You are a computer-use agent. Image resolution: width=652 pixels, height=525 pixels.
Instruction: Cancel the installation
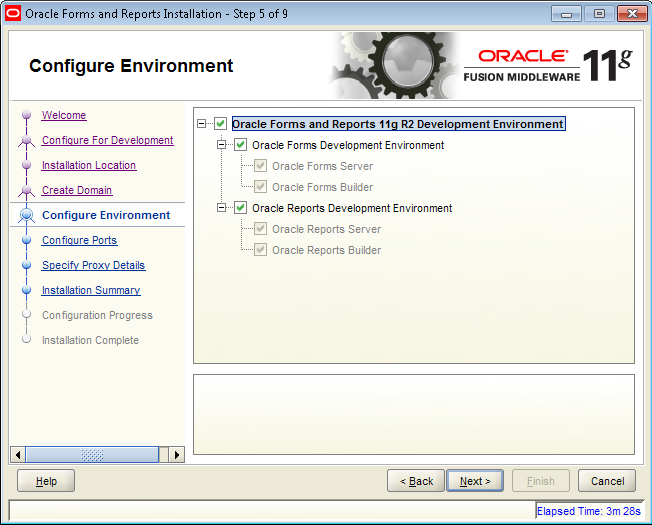tap(607, 481)
